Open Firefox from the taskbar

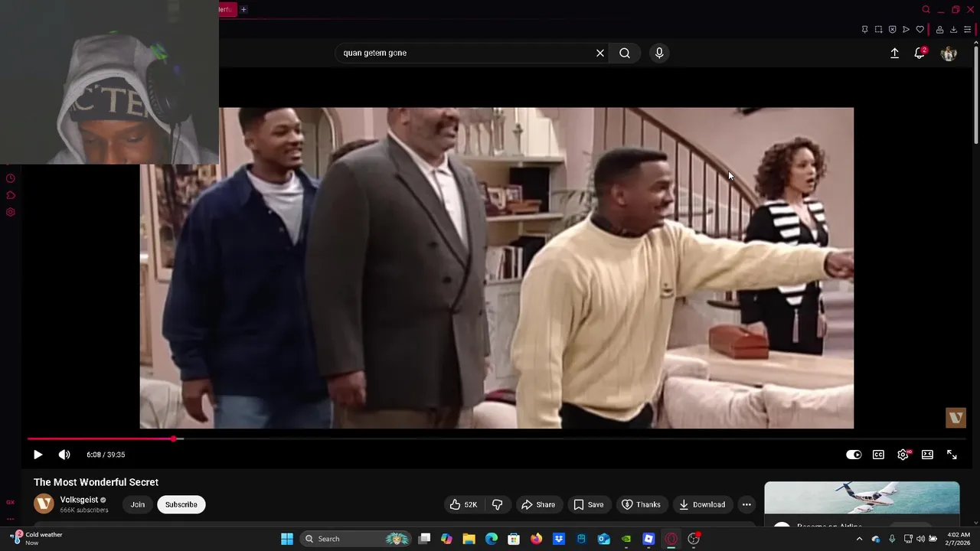click(x=536, y=539)
